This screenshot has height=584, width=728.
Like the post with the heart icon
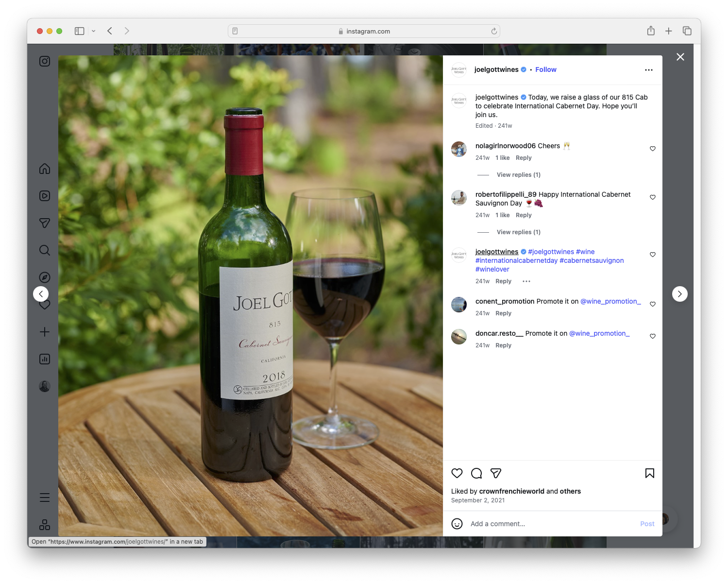(x=457, y=473)
